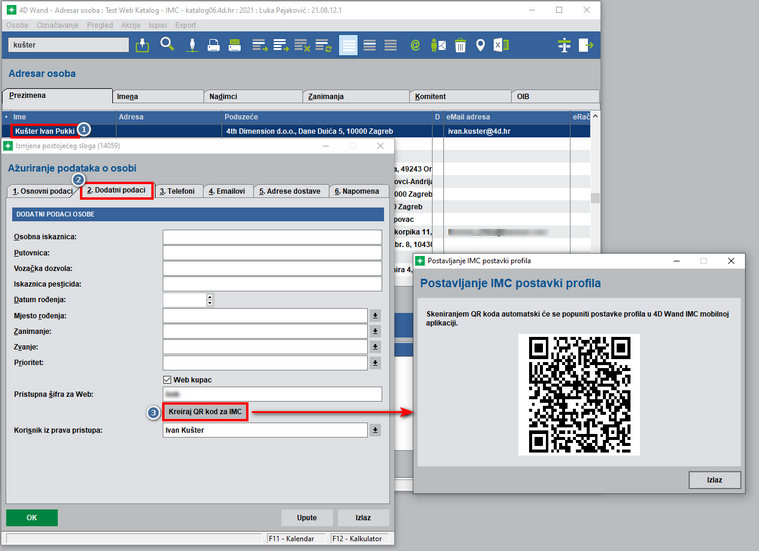Open the 3. Telefoni tab
759x551 pixels.
(177, 191)
